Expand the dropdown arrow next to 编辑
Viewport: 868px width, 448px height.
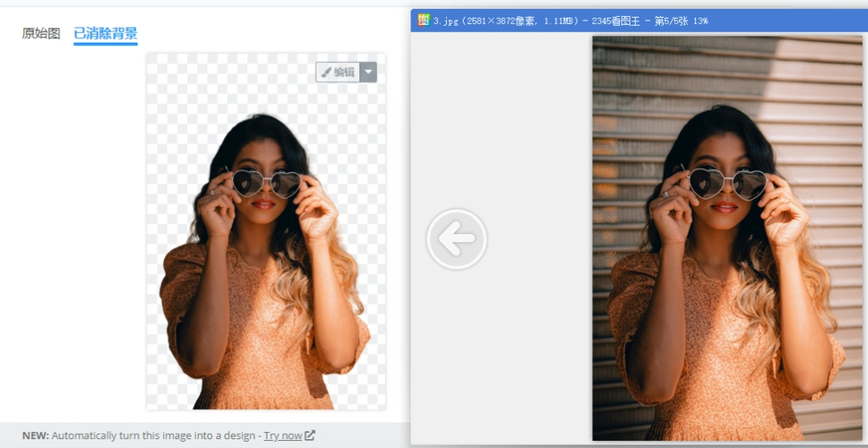369,72
